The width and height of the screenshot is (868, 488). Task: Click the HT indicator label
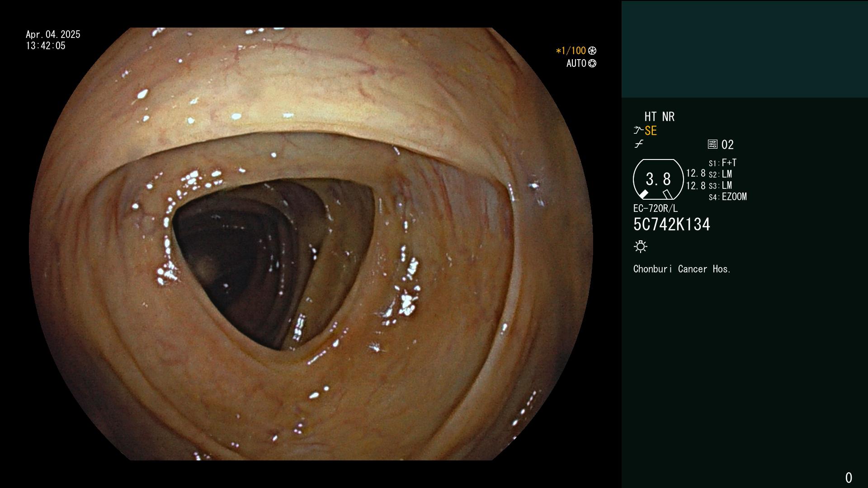(x=651, y=117)
